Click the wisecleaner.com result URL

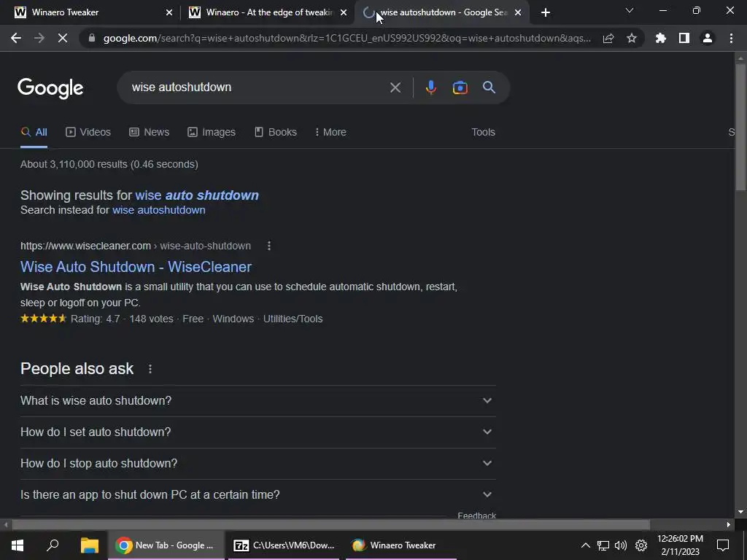(x=135, y=246)
